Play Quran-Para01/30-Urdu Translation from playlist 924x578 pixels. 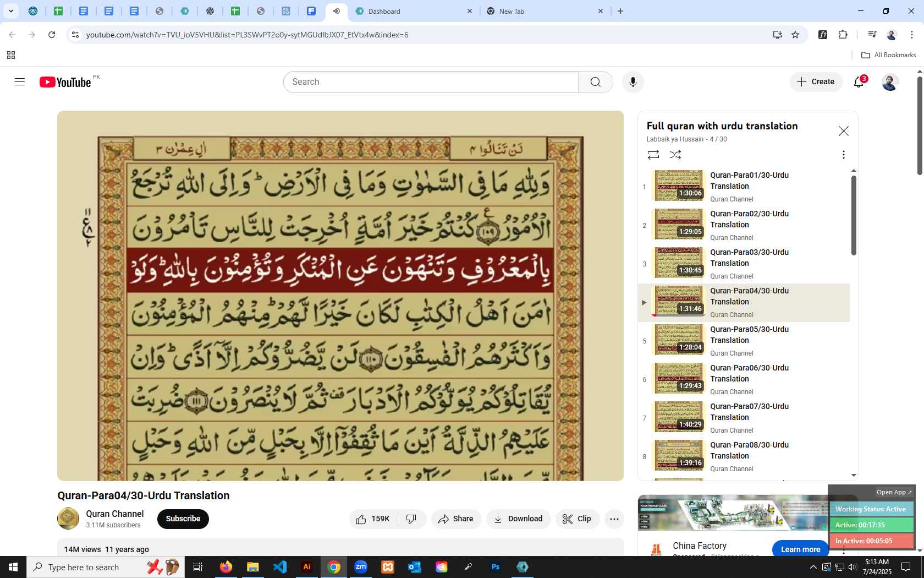[x=744, y=187]
